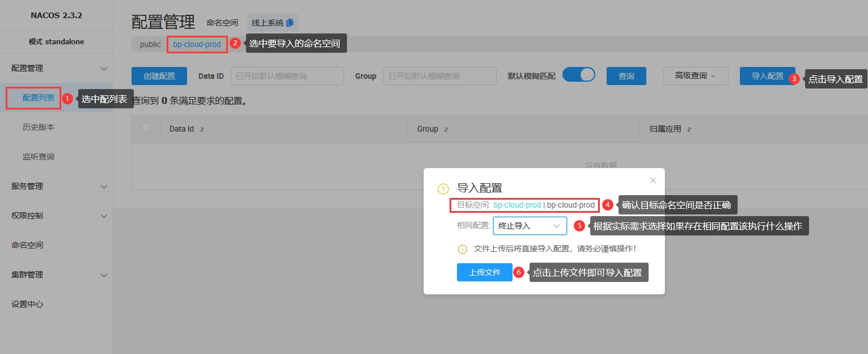Sort table by Data Id column
The image size is (868, 354).
[x=202, y=129]
